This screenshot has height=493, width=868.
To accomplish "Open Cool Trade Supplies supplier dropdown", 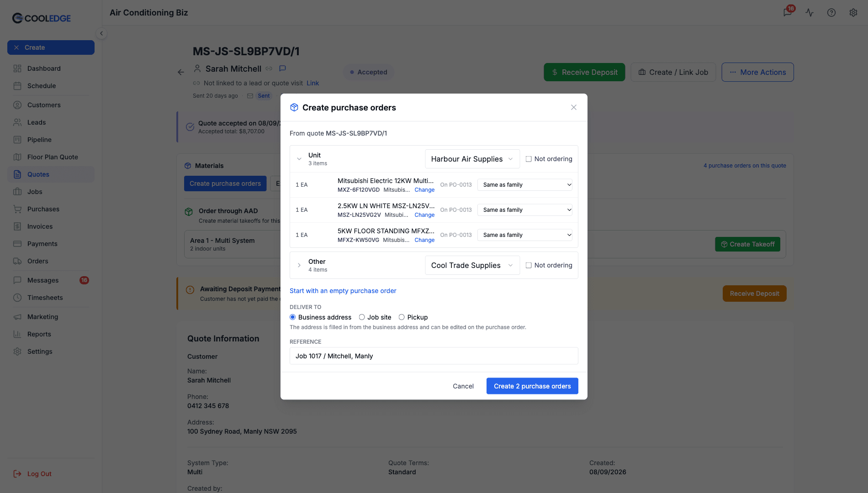I will coord(472,265).
